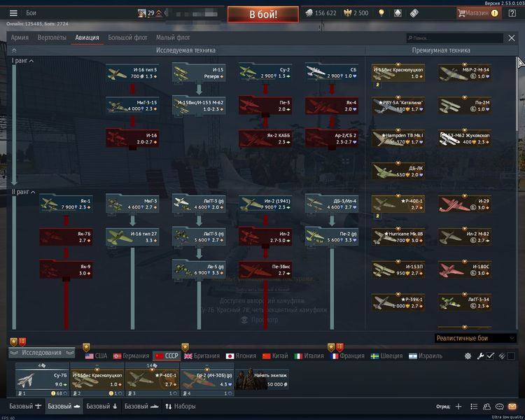
Task: Open the settings gear near nation flags
Action: tap(468, 356)
